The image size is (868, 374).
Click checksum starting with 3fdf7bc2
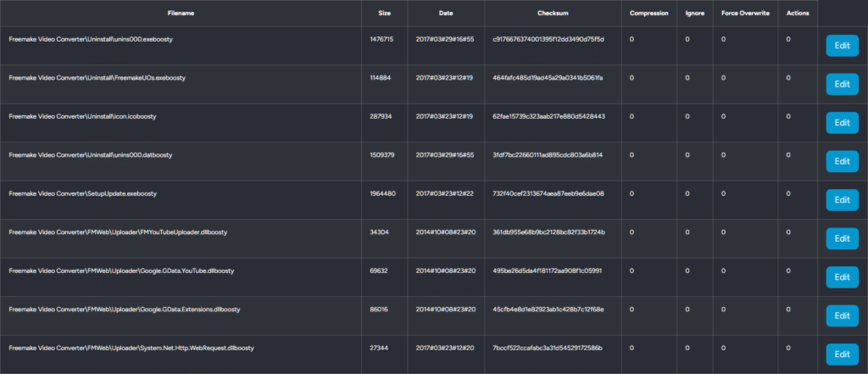pyautogui.click(x=548, y=155)
